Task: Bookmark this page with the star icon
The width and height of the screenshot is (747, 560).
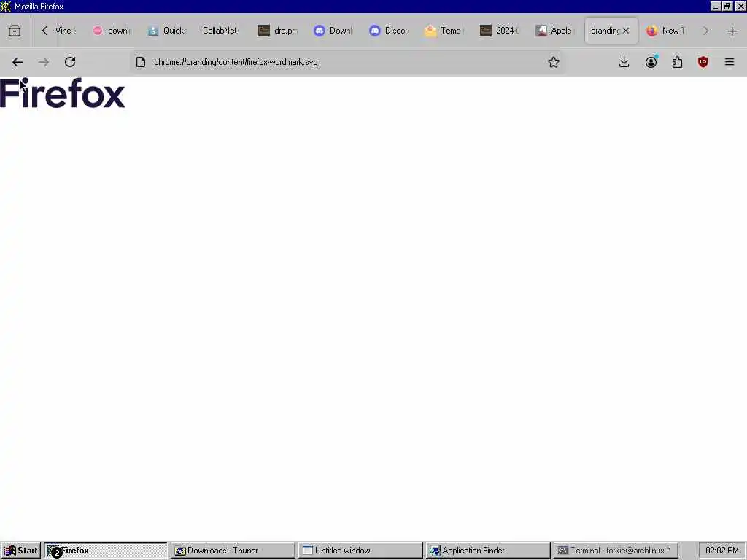Action: coord(553,62)
